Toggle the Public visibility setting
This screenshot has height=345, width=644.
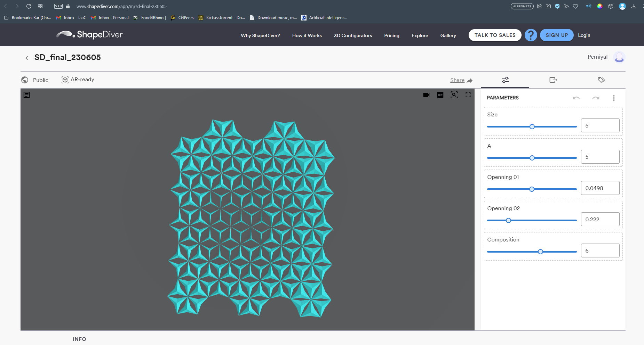[x=34, y=80]
